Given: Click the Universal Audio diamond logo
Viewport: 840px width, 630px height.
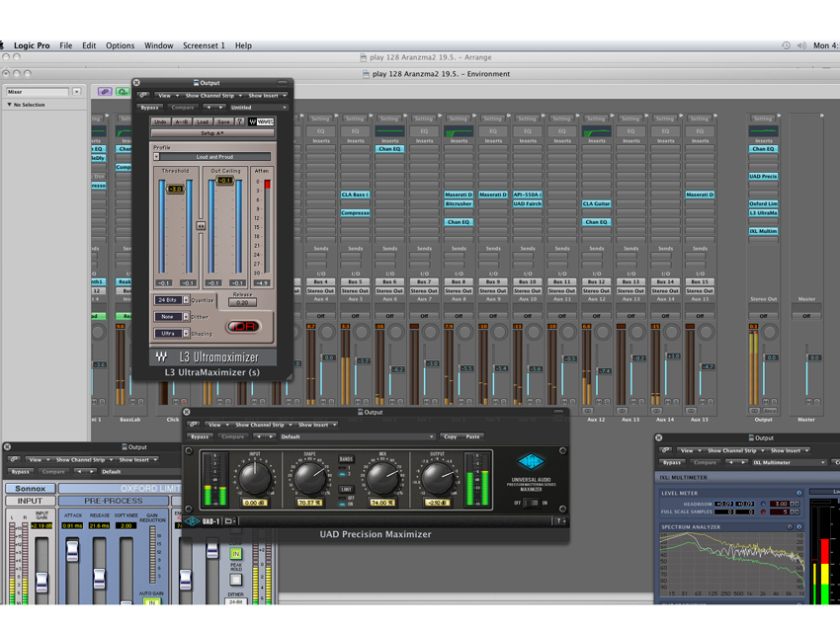Looking at the screenshot, I should click(531, 462).
